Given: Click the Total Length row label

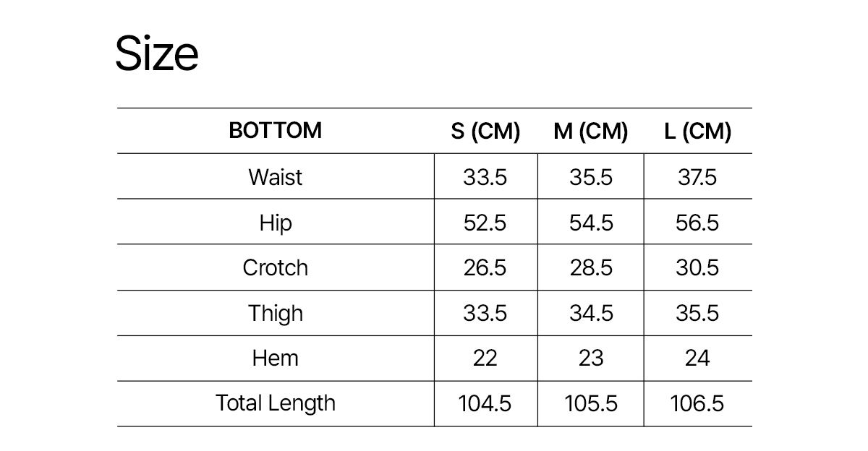Looking at the screenshot, I should tap(275, 403).
